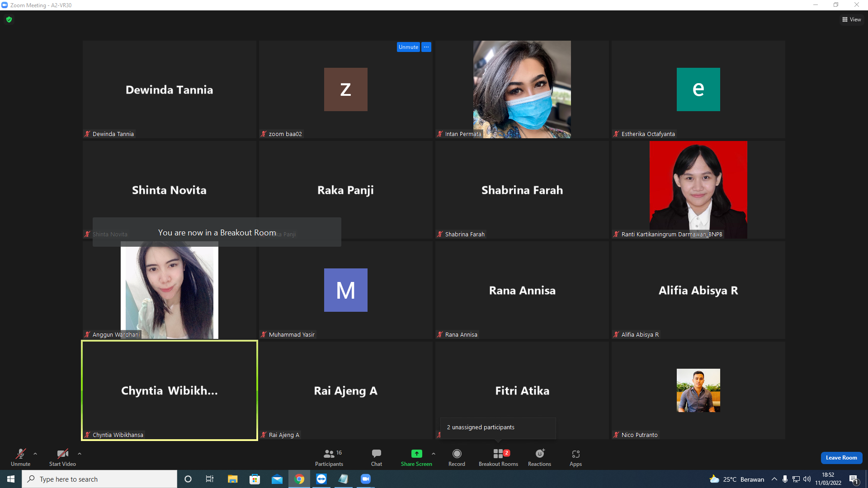This screenshot has height=488, width=868.
Task: Open the clock and calendar showing 18:52
Action: click(x=828, y=479)
